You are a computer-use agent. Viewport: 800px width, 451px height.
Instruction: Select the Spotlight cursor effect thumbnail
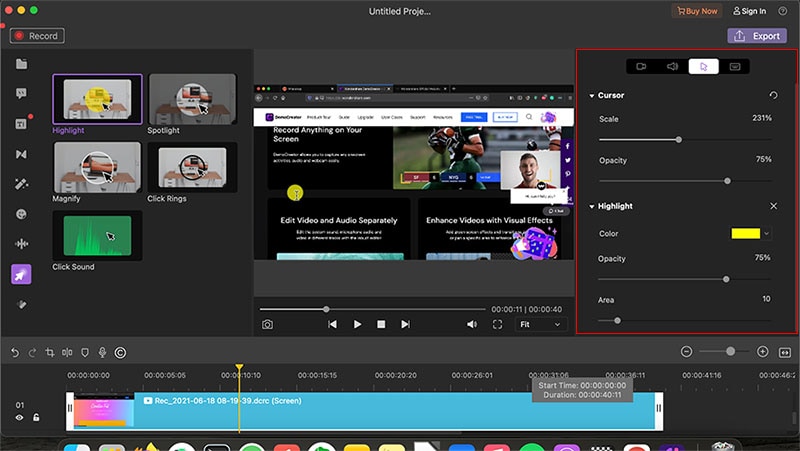point(192,99)
